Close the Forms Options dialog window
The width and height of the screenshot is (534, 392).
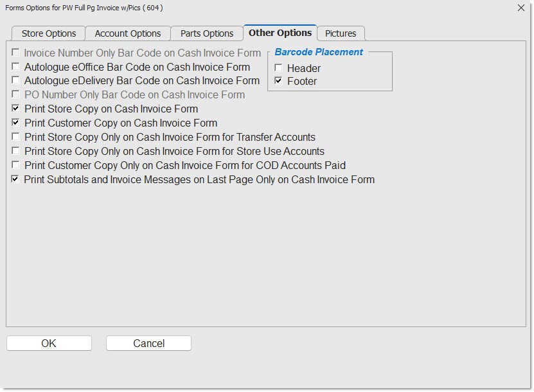(521, 8)
